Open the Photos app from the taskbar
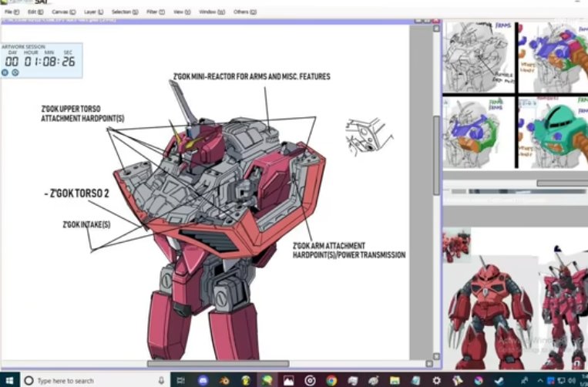This screenshot has width=588, height=387. click(x=288, y=381)
